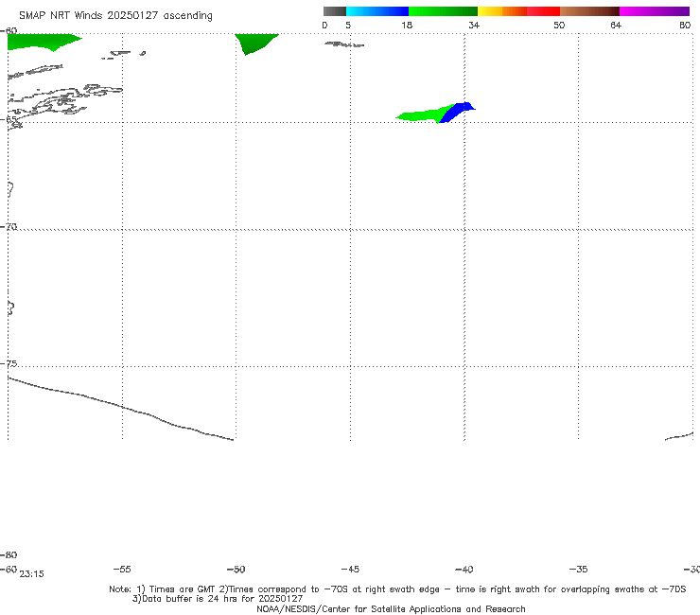Click the gray 0-5 segment of the color bar
Viewport: 700px width, 615px height.
(x=335, y=11)
